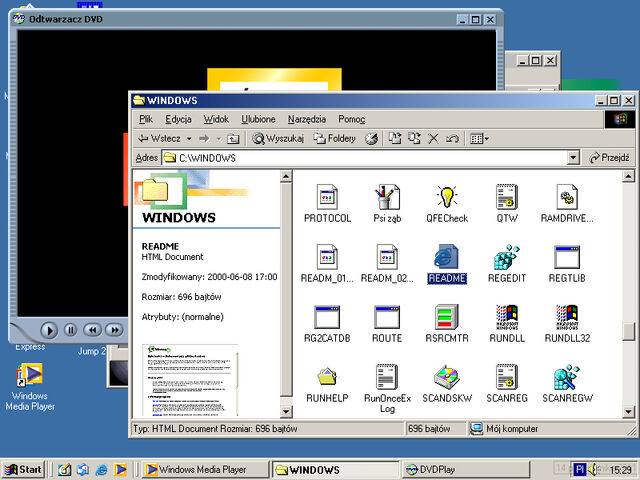This screenshot has height=480, width=640.
Task: Click the Start button
Action: (23, 469)
